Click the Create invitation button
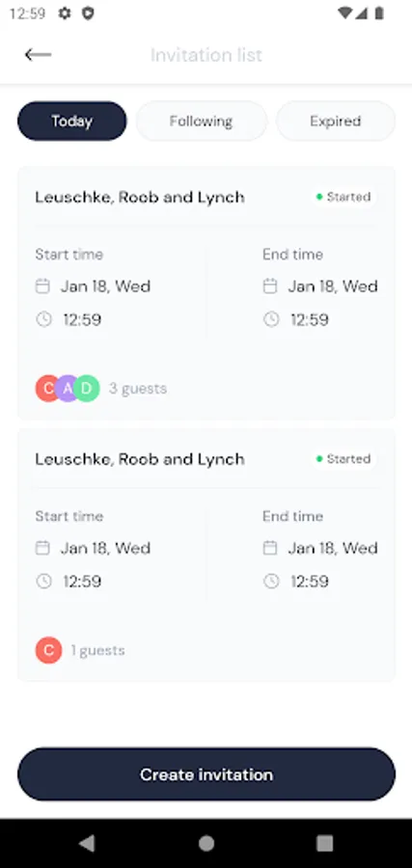 point(206,773)
